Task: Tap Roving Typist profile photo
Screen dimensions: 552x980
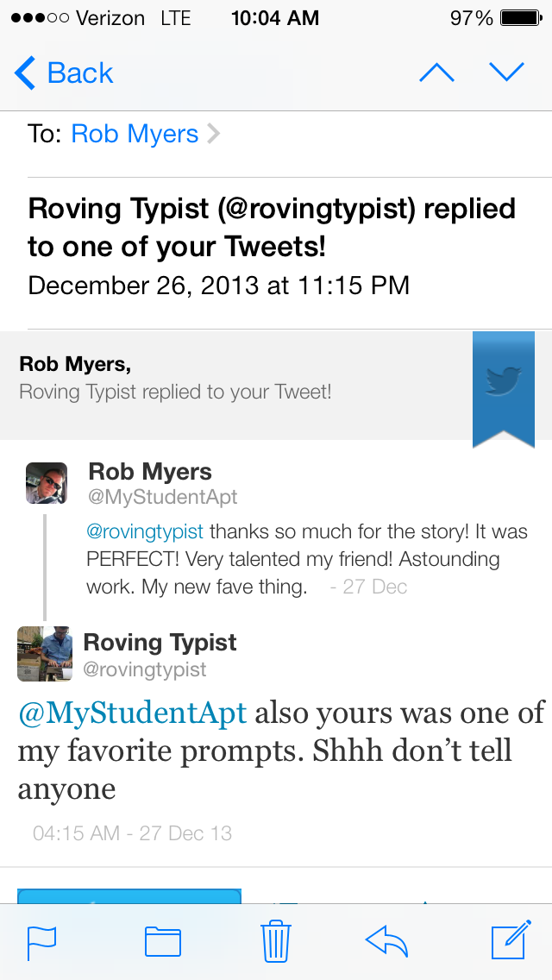Action: 45,654
